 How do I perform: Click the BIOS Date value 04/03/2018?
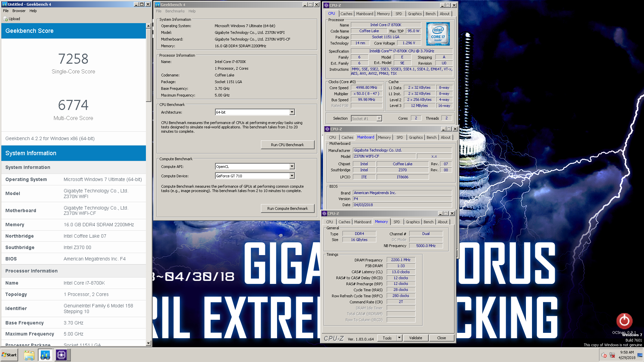[x=402, y=205]
